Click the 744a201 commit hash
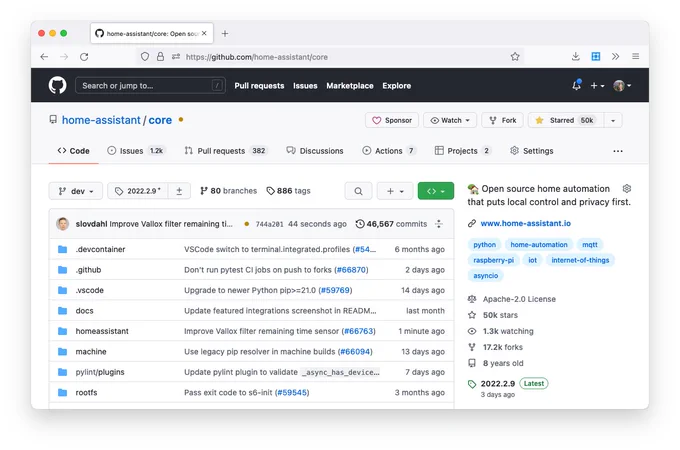Screen dimensions: 680x450 [x=269, y=224]
